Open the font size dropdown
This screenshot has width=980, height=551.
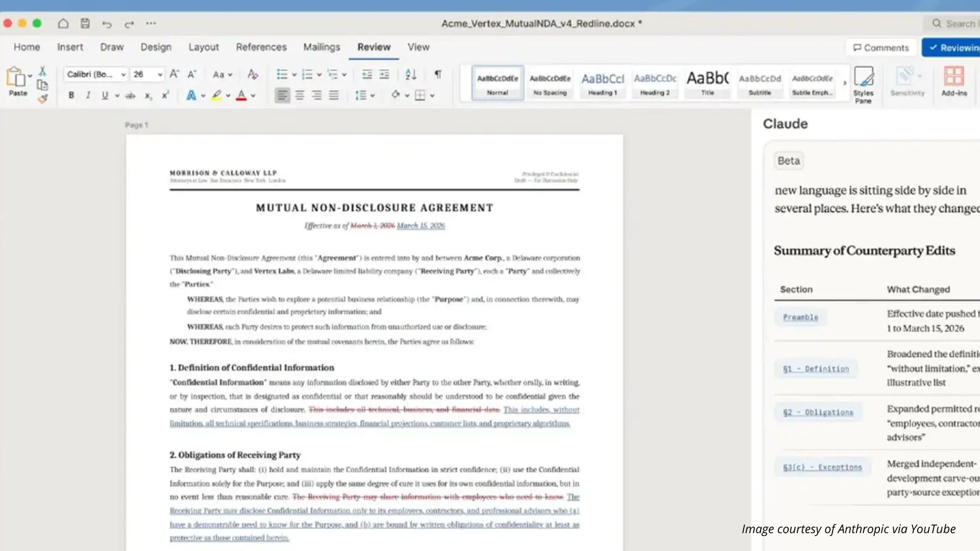pyautogui.click(x=160, y=74)
